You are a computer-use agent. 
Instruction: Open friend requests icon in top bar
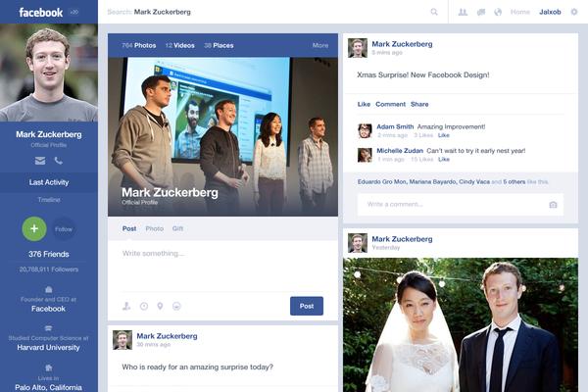pos(463,12)
